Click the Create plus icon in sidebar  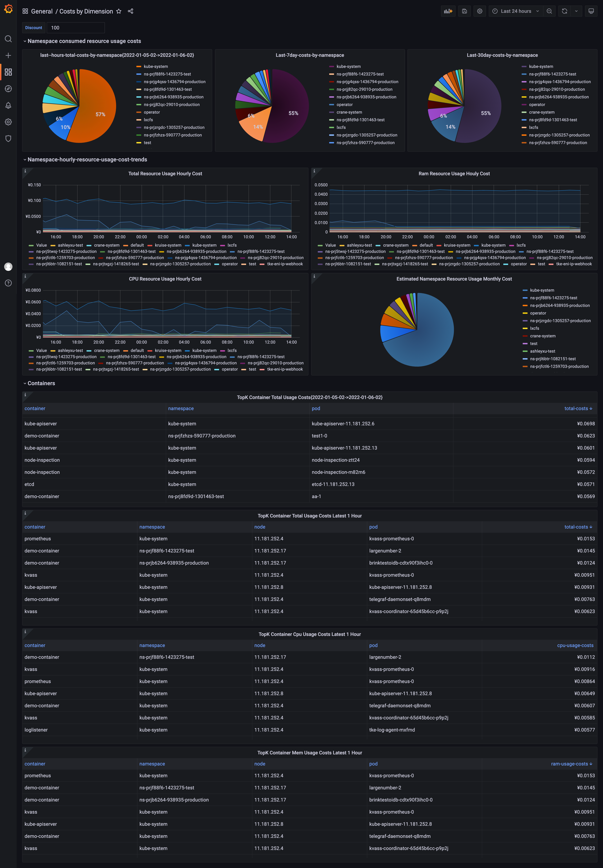[x=8, y=56]
